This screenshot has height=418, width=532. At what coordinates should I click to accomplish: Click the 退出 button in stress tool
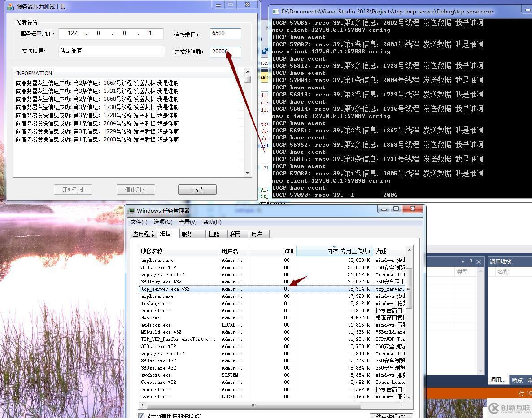click(197, 190)
